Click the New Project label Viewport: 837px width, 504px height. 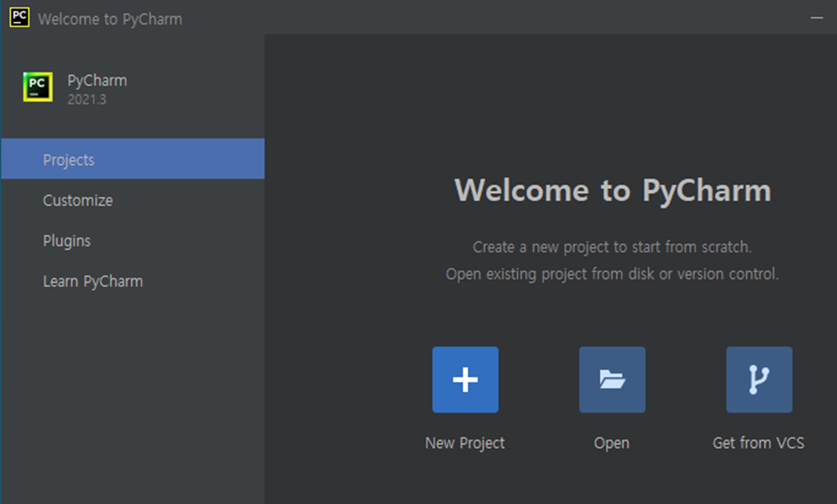pyautogui.click(x=464, y=443)
